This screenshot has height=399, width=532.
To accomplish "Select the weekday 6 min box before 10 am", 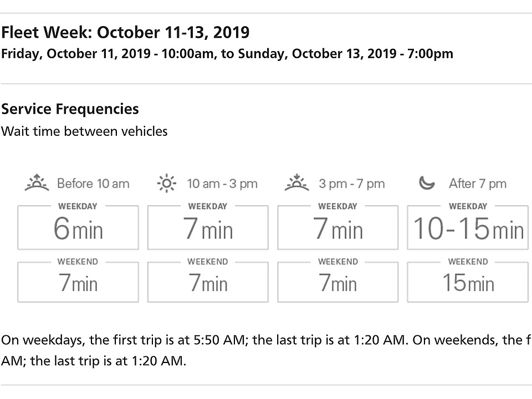I will [x=78, y=227].
